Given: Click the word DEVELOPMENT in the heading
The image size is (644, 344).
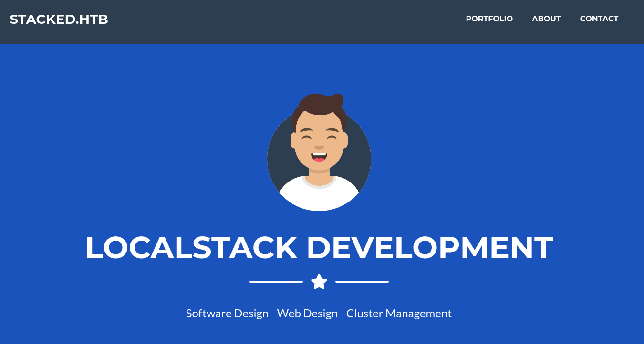Looking at the screenshot, I should [429, 248].
